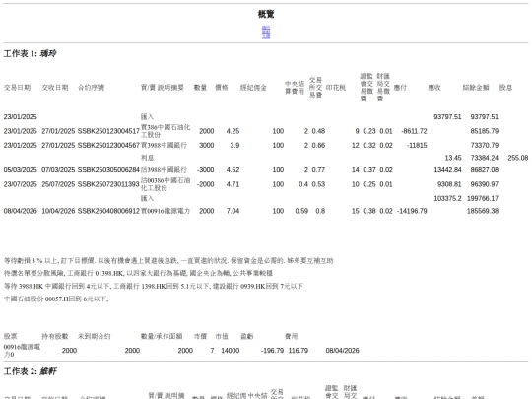Click holdings profit/loss -196.79

point(272,351)
